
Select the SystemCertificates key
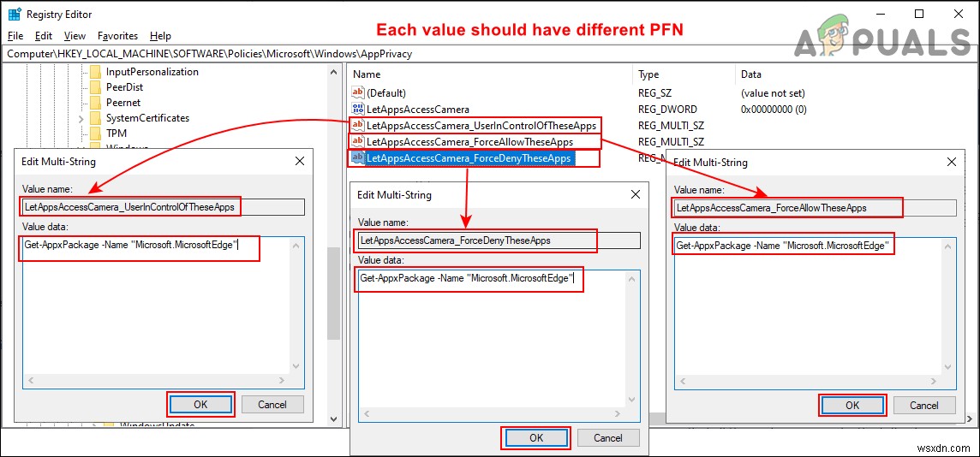pos(147,118)
